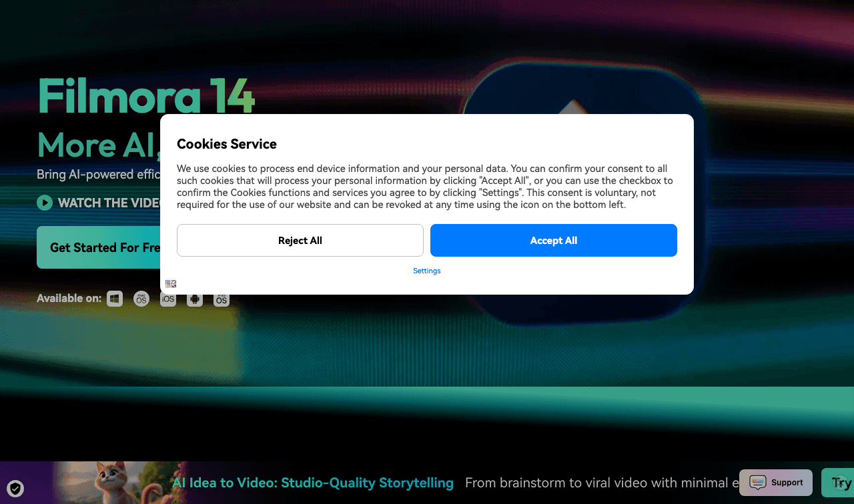Click the Android availability icon
Screen dimensions: 854x504
click(194, 298)
